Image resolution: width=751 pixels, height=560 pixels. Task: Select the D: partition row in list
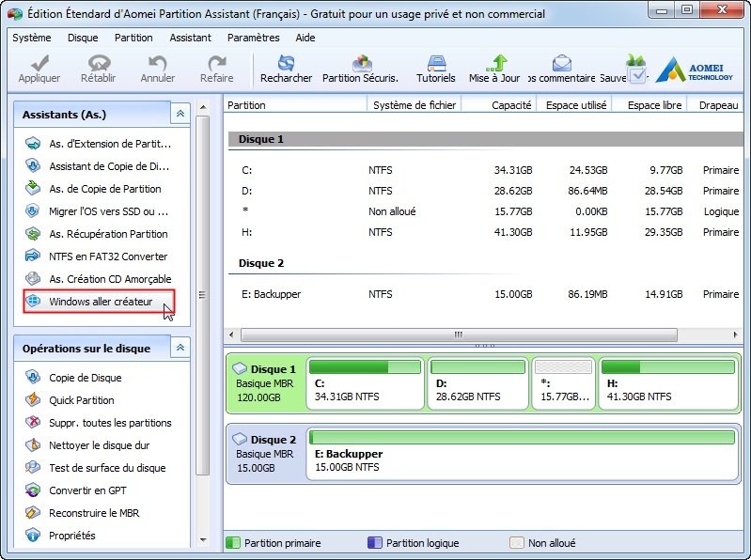click(485, 191)
